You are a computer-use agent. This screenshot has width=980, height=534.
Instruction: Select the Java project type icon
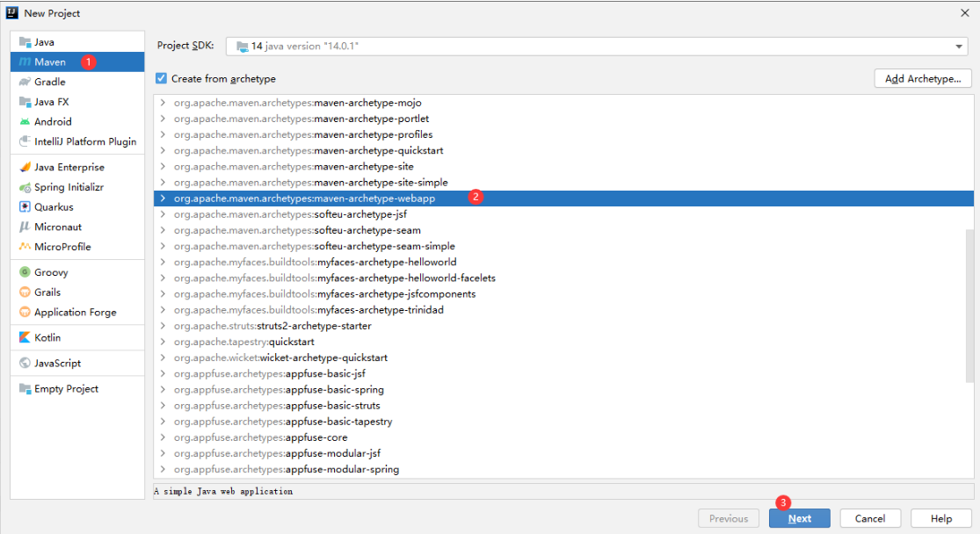(x=25, y=42)
